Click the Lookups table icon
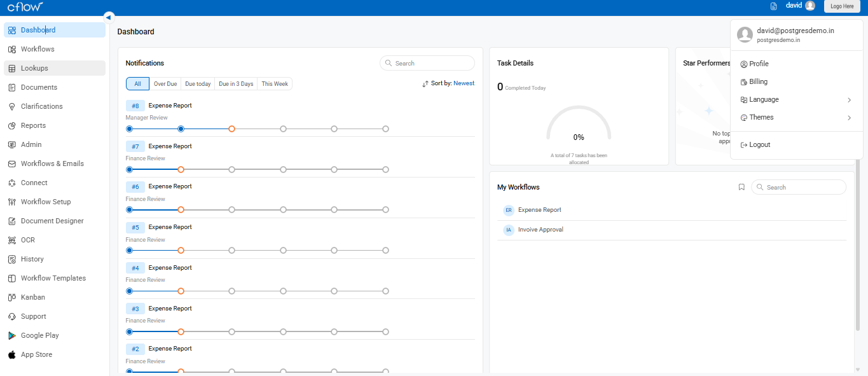The image size is (868, 376). click(12, 68)
